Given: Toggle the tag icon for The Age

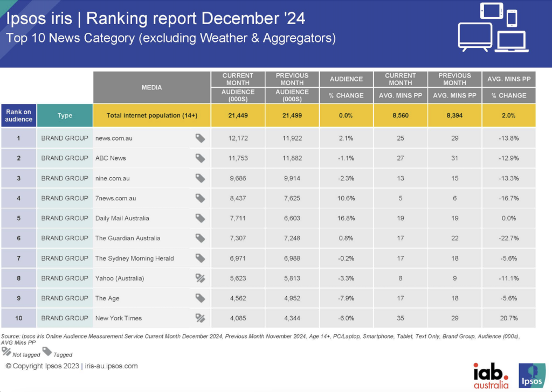Looking at the screenshot, I should click(x=200, y=298).
